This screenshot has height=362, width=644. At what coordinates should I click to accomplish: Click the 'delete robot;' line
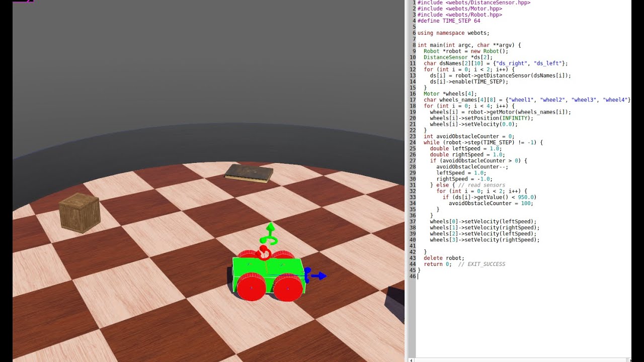pyautogui.click(x=444, y=257)
